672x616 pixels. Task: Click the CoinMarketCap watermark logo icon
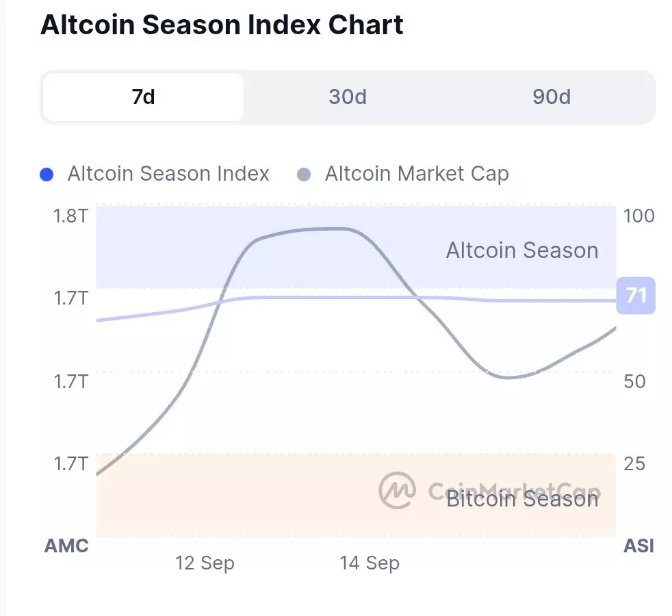[398, 489]
